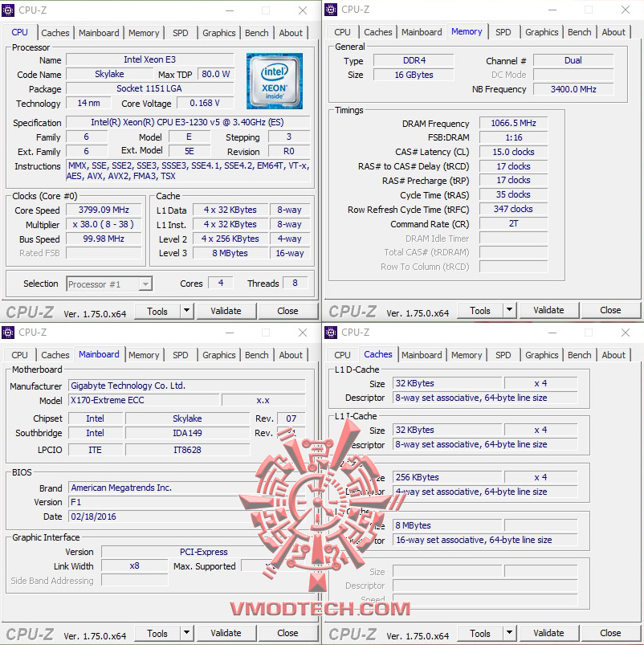
Task: Open Tools dropdown arrow in top-right Memory window
Action: (510, 310)
